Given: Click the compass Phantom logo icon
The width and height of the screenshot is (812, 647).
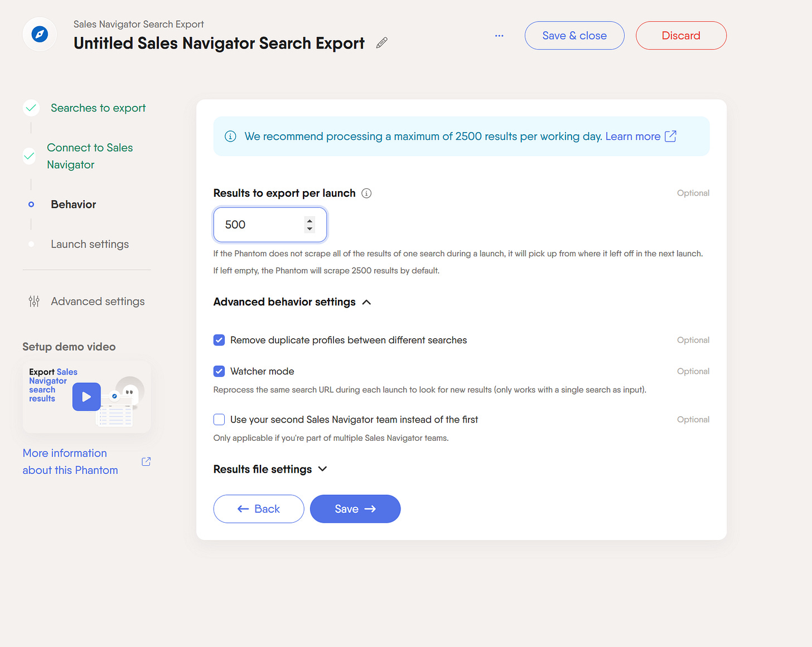Looking at the screenshot, I should (40, 35).
